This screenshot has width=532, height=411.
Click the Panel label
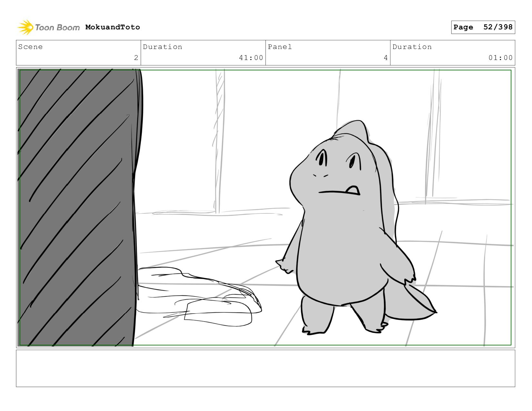click(x=280, y=47)
